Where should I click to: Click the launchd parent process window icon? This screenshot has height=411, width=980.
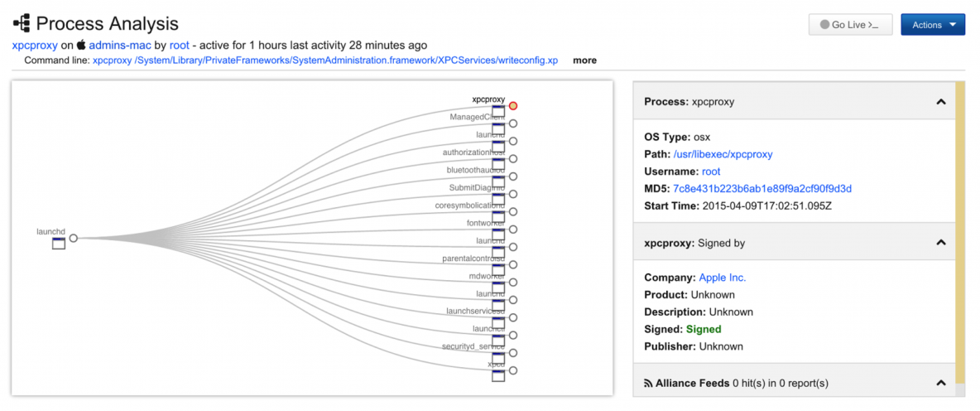click(59, 244)
